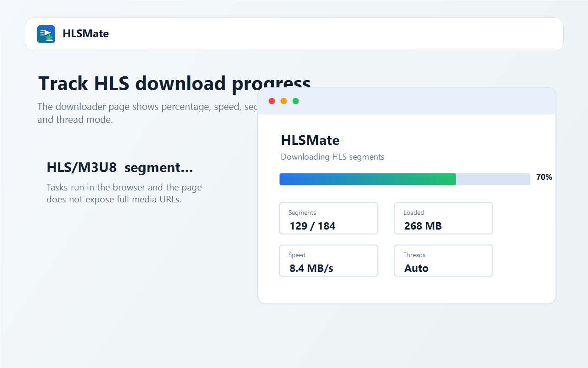Image resolution: width=588 pixels, height=368 pixels.
Task: Click the HLSMate title inside the preview window
Action: [x=310, y=140]
